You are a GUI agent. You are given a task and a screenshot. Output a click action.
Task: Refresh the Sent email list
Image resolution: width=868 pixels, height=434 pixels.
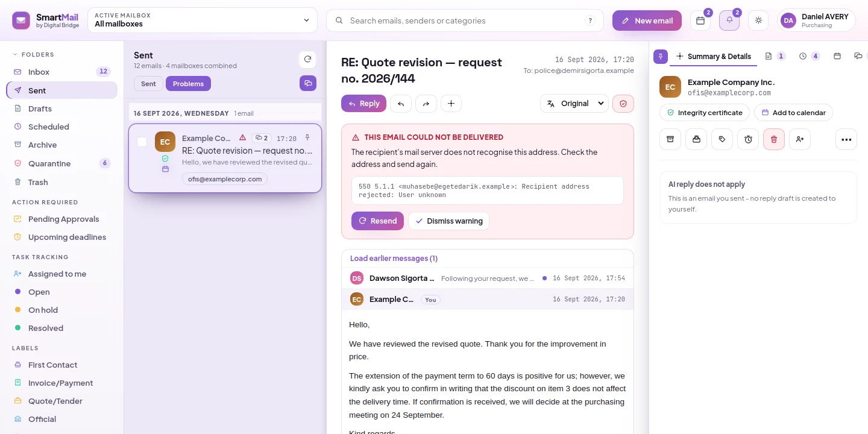(307, 59)
